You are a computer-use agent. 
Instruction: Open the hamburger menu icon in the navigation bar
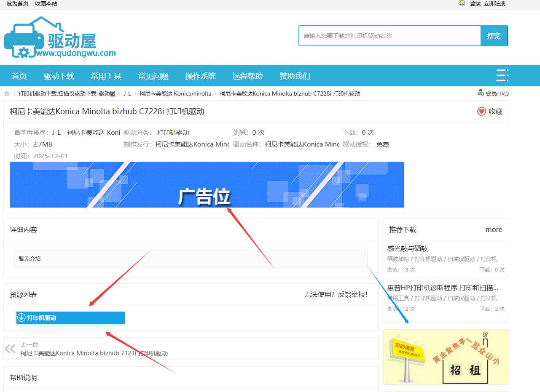click(502, 75)
